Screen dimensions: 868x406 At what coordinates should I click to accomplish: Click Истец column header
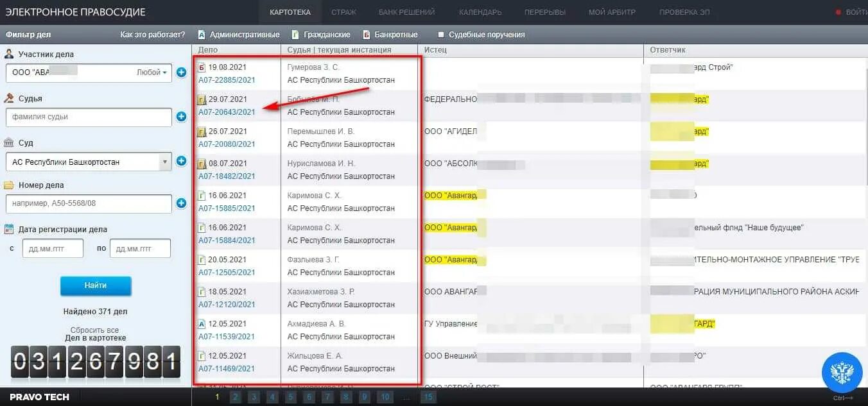[435, 49]
